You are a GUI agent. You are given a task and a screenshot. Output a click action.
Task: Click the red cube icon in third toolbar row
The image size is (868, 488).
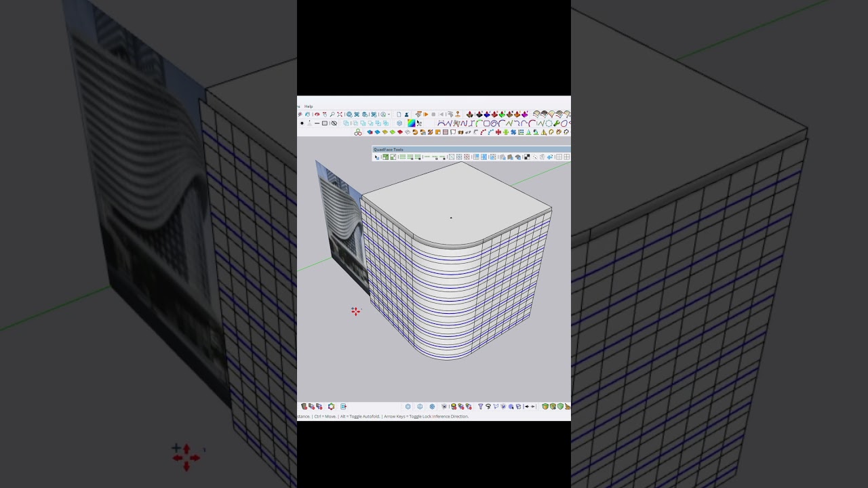400,132
